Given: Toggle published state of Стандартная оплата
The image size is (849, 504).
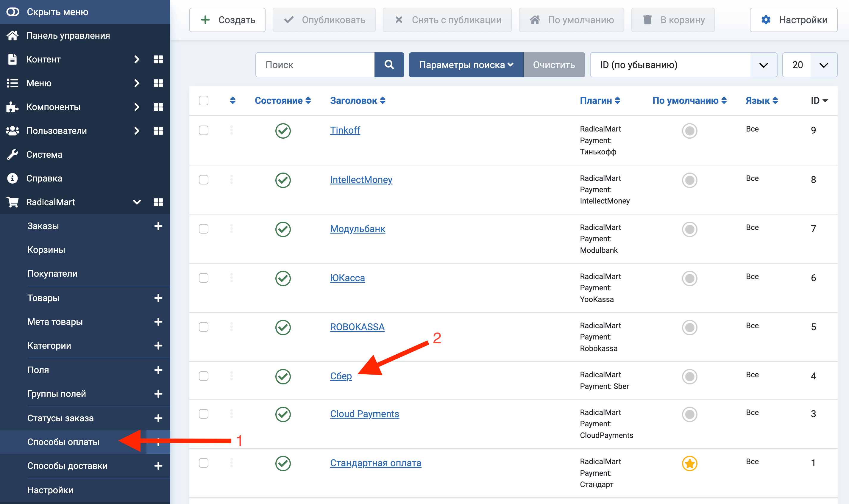Looking at the screenshot, I should (283, 464).
